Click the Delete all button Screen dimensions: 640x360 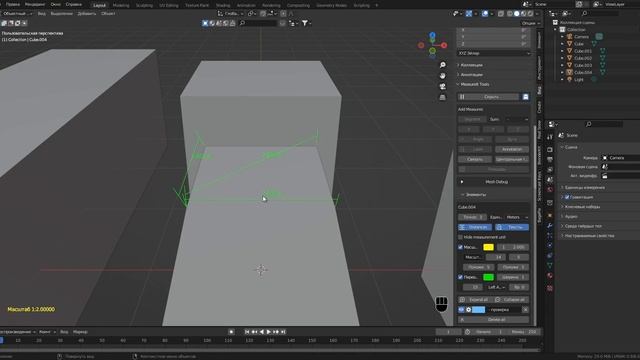494,320
